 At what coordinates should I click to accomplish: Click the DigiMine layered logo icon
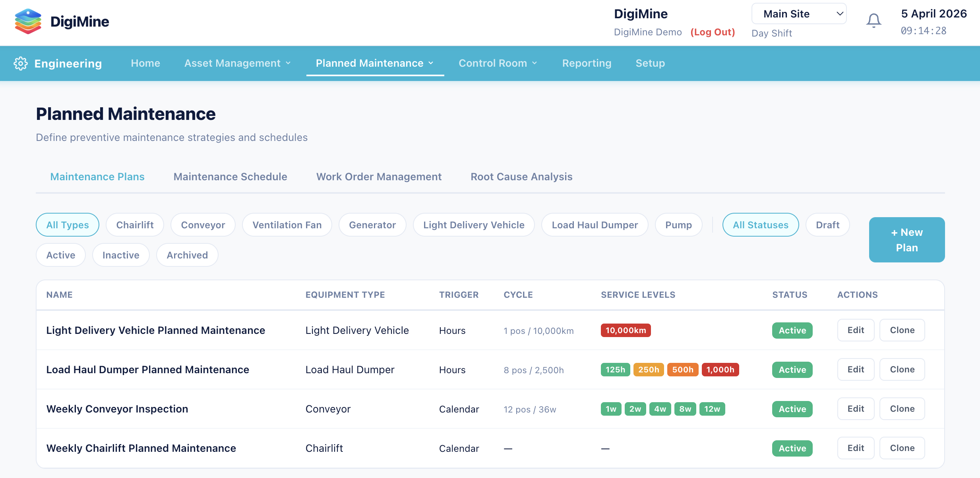28,21
